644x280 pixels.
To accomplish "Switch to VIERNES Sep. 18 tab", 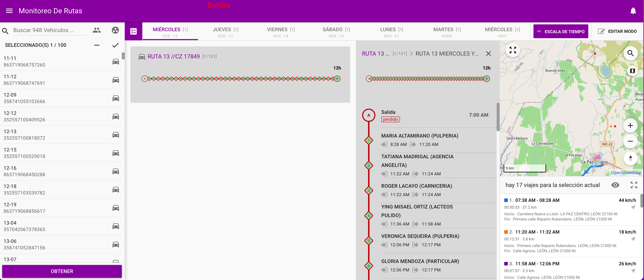I will coord(281,32).
